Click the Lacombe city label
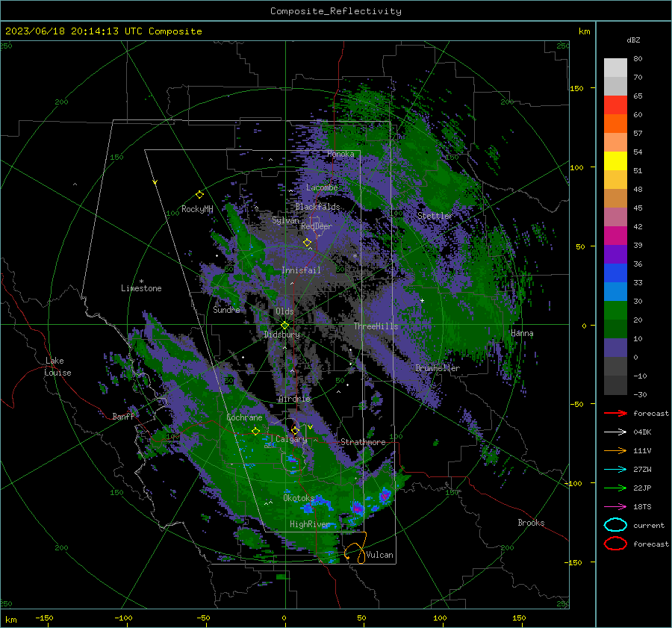Image resolution: width=672 pixels, height=628 pixels. pos(322,187)
